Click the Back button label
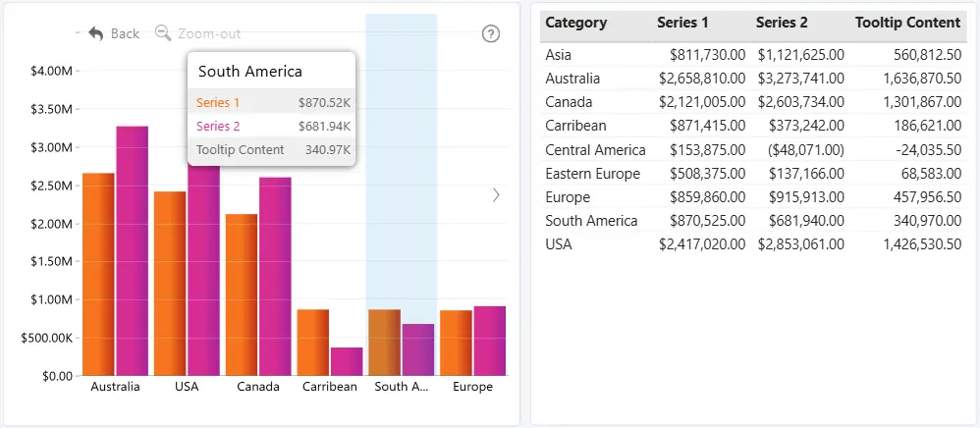980x428 pixels. pyautogui.click(x=125, y=33)
